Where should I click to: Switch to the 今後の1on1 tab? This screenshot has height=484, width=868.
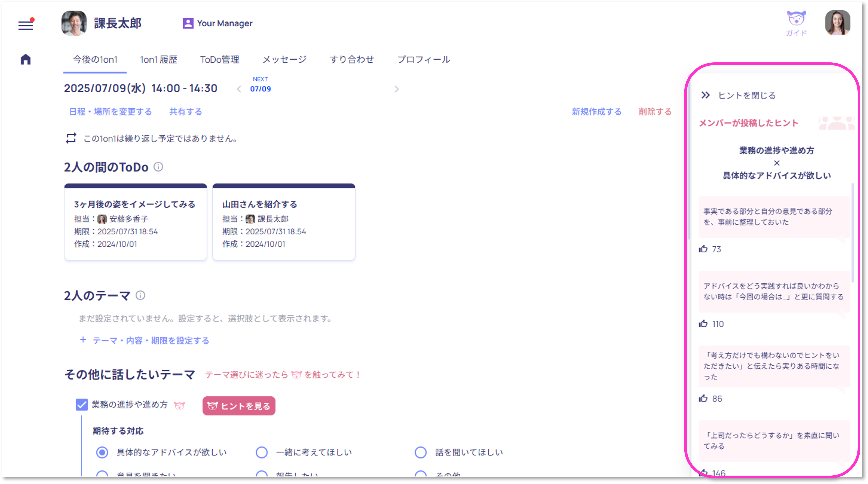95,60
